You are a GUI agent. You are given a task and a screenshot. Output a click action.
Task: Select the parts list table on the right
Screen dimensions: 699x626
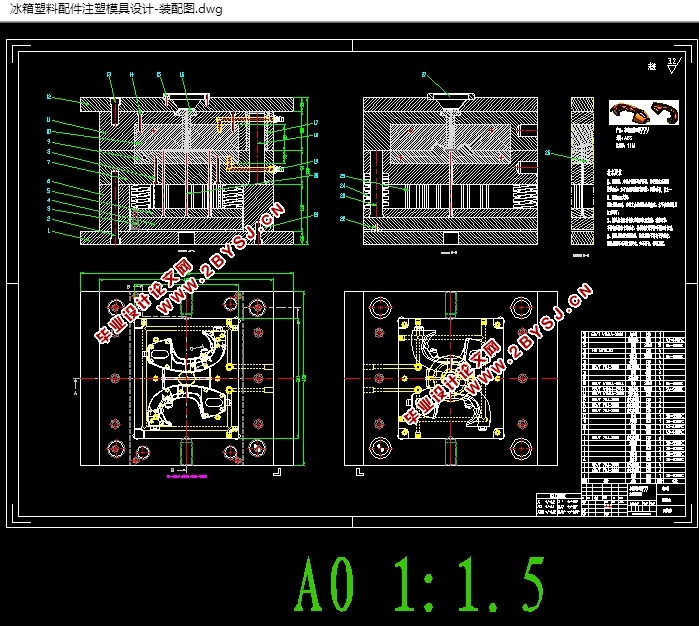tap(633, 406)
